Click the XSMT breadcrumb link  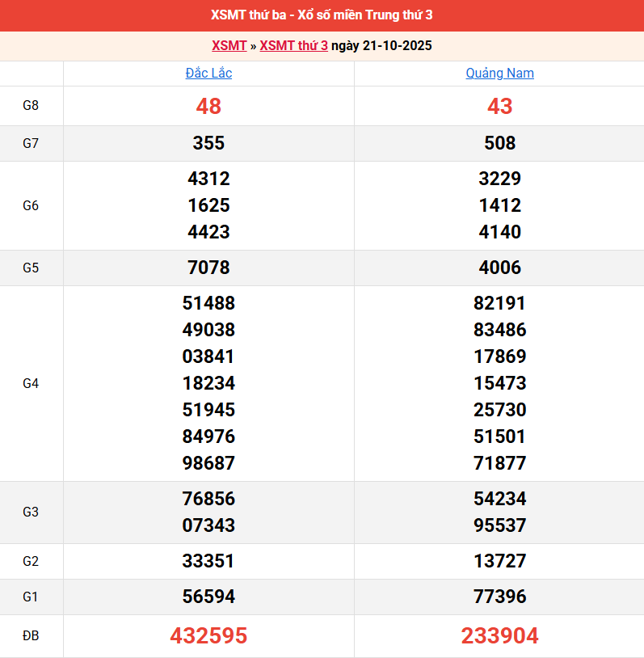pyautogui.click(x=229, y=45)
